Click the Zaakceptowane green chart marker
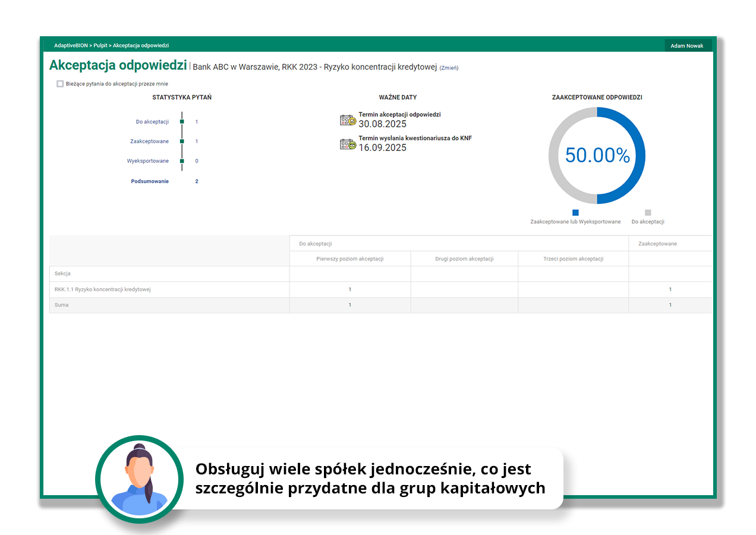This screenshot has width=756, height=535. (x=182, y=141)
